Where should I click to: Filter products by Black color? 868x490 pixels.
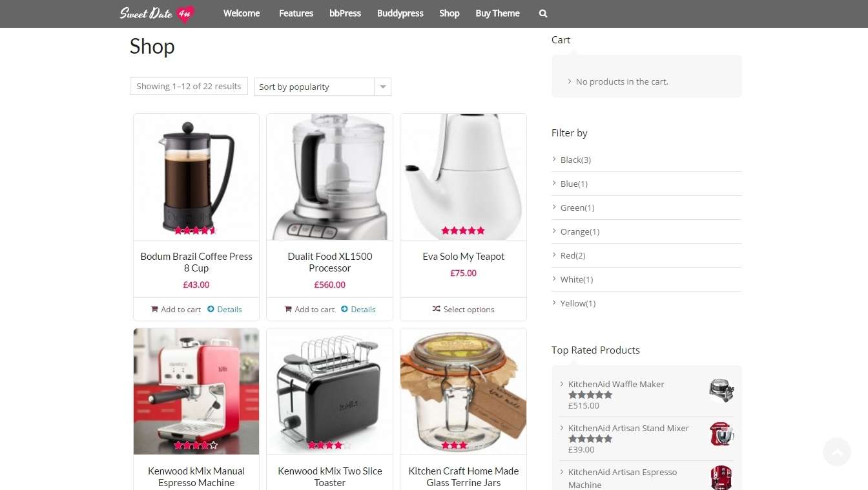tap(575, 160)
